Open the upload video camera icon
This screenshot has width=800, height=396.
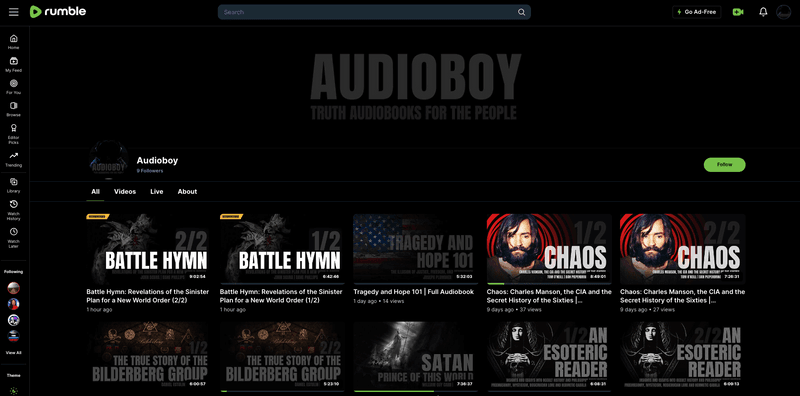(738, 12)
